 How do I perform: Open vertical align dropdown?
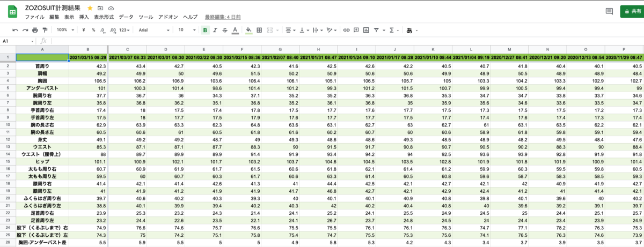[x=304, y=30]
